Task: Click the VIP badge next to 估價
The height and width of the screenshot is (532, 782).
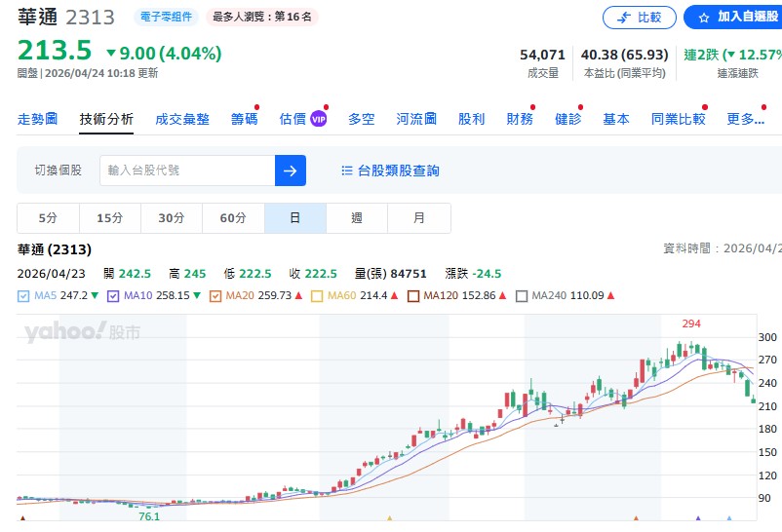Action: click(318, 119)
